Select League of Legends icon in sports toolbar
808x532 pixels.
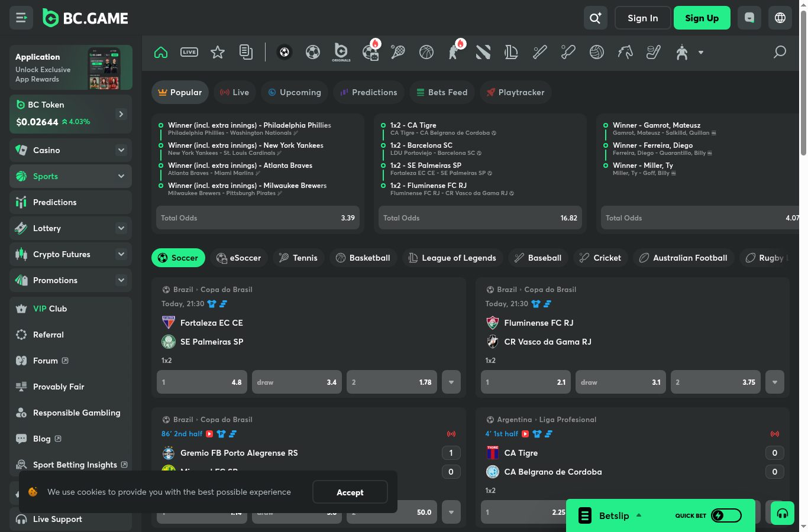point(511,52)
